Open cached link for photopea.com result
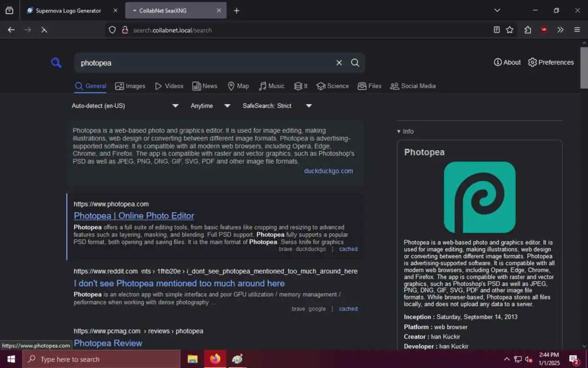This screenshot has height=368, width=588. pos(348,249)
